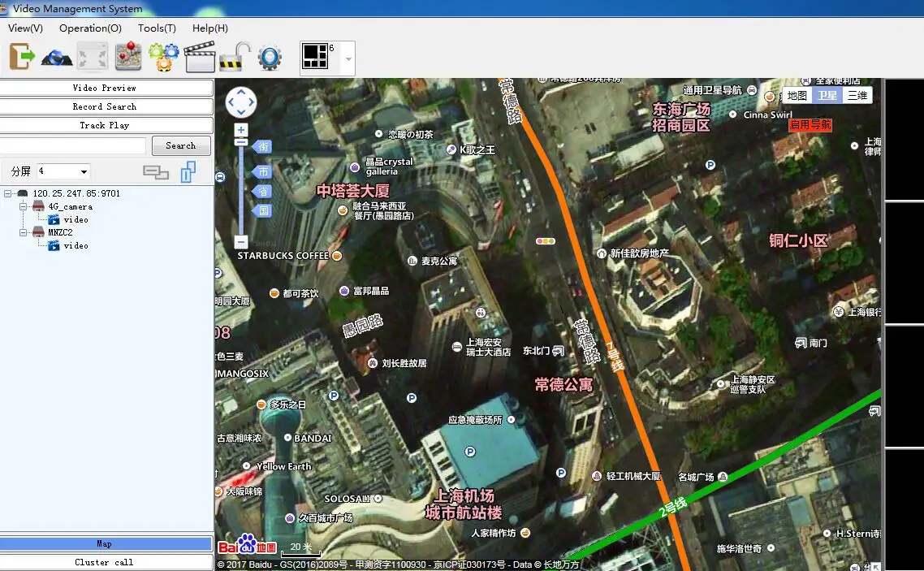
Task: Click the globe network icon in toolbar
Action: tap(57, 57)
